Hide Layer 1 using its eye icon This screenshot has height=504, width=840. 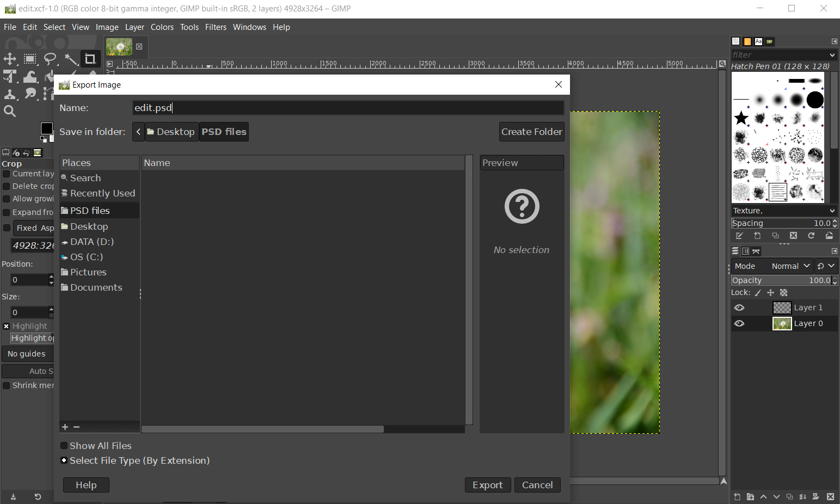click(x=739, y=308)
